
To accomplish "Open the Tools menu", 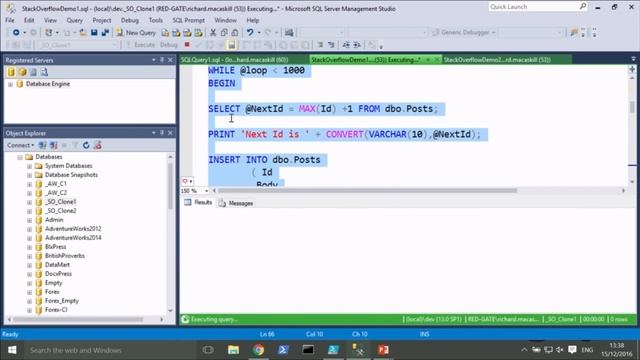I will (x=156, y=20).
